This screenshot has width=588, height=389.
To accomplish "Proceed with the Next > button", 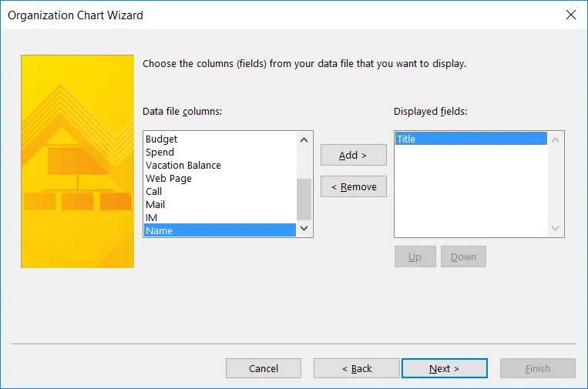I will coord(445,368).
